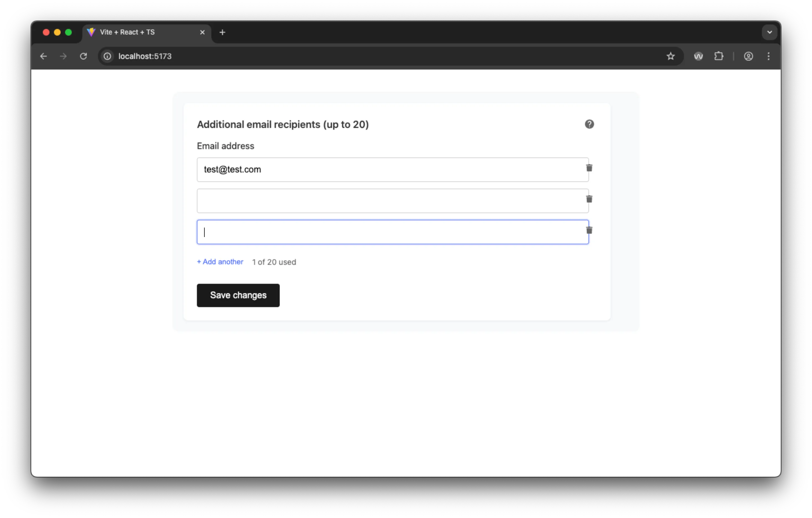The image size is (812, 518).
Task: Click inside the test@test.com email field
Action: point(337,170)
